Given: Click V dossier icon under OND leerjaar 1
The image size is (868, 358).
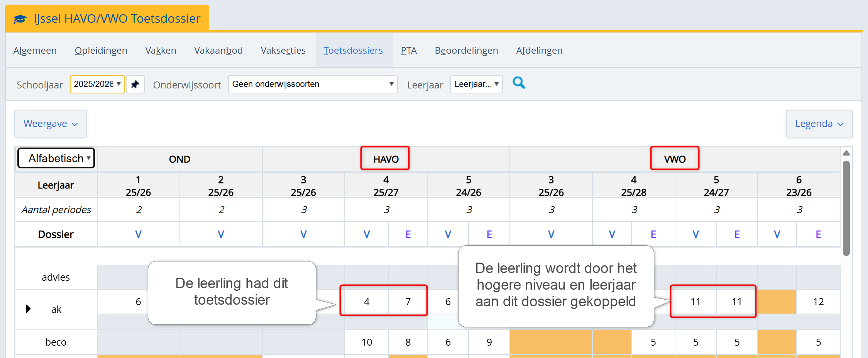Looking at the screenshot, I should (138, 234).
